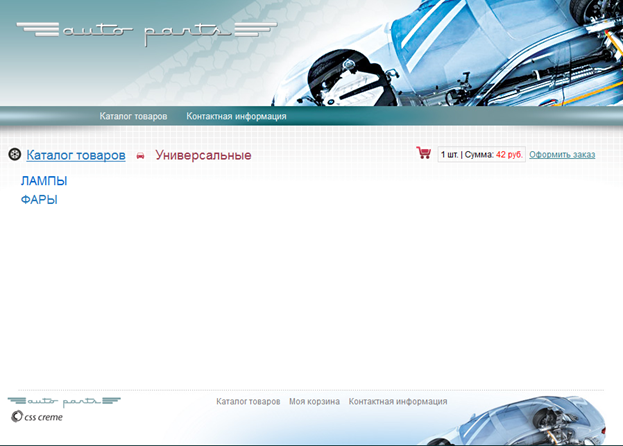This screenshot has width=623, height=446.
Task: Click the red shopping cart icon
Action: 424,154
